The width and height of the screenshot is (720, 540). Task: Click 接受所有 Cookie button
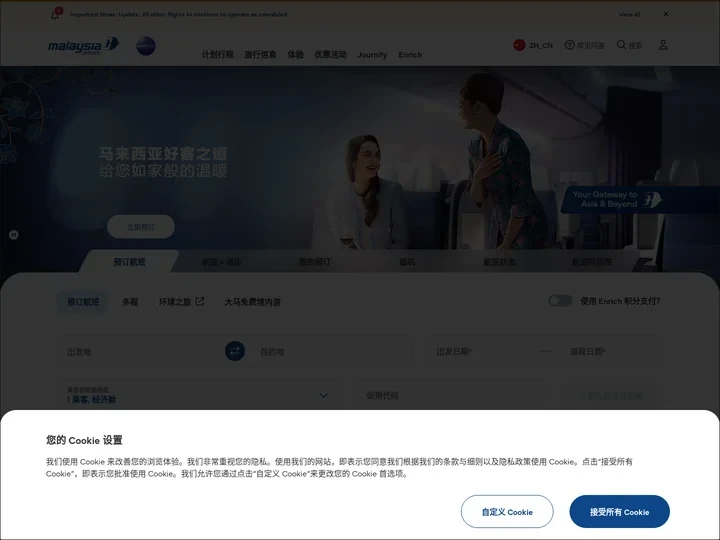619,512
